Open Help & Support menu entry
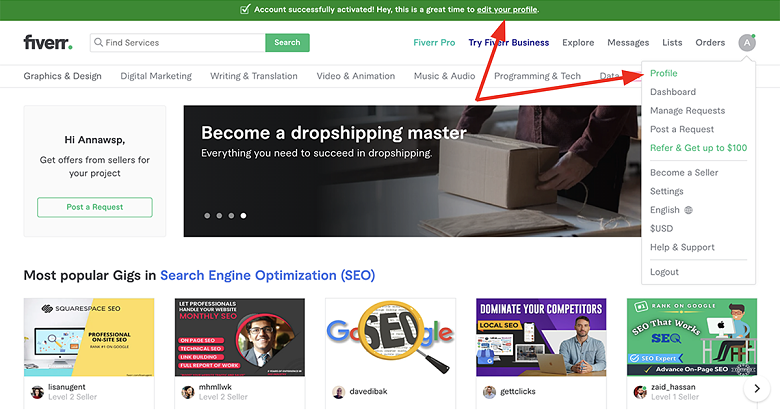This screenshot has height=410, width=780. (x=682, y=247)
